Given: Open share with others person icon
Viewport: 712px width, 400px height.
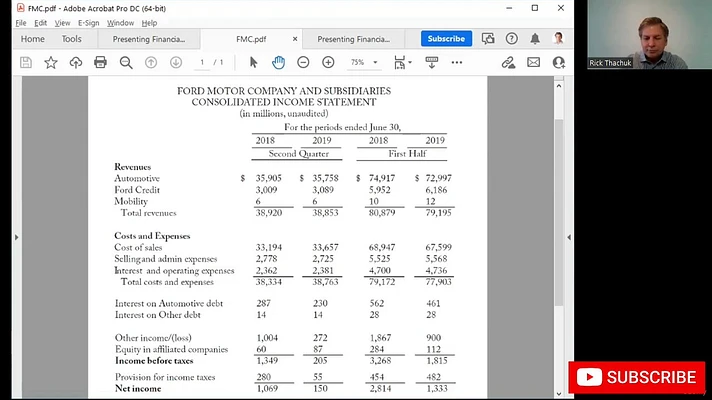Looking at the screenshot, I should [x=559, y=63].
